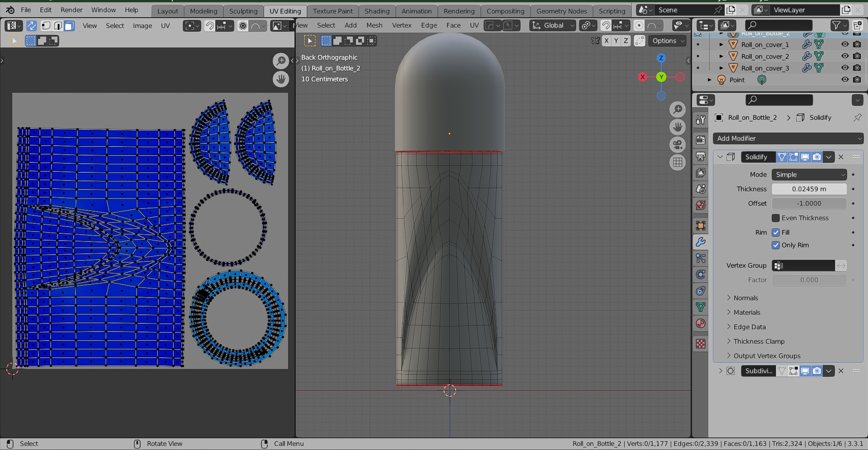
Task: Switch to Shading workspace tab
Action: pos(377,11)
